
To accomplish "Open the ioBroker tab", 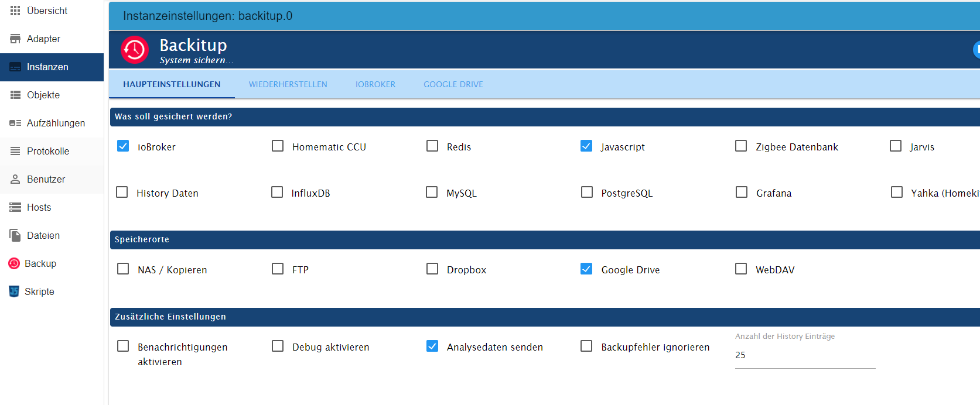I will (x=375, y=84).
